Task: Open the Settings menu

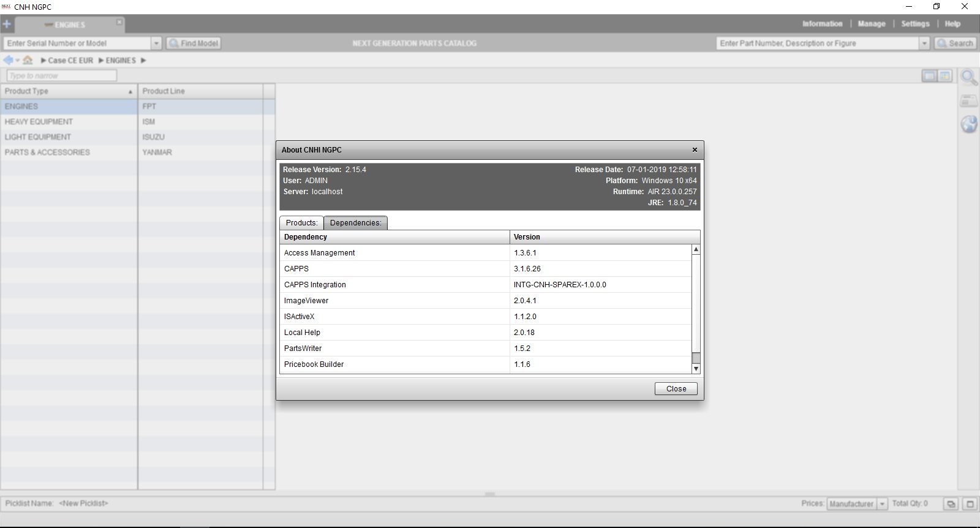Action: point(915,24)
